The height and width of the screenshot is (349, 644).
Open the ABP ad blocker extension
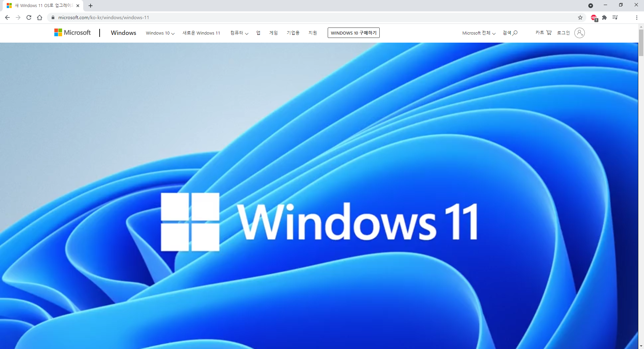(x=594, y=18)
